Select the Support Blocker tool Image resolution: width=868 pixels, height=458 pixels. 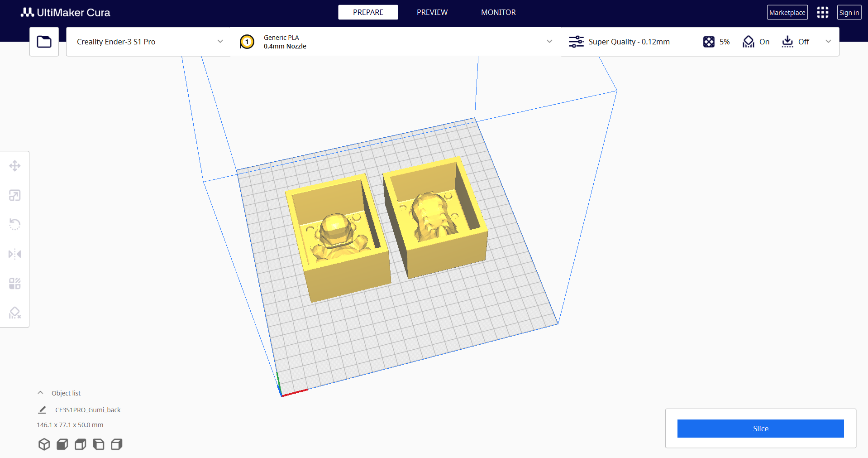(x=15, y=313)
